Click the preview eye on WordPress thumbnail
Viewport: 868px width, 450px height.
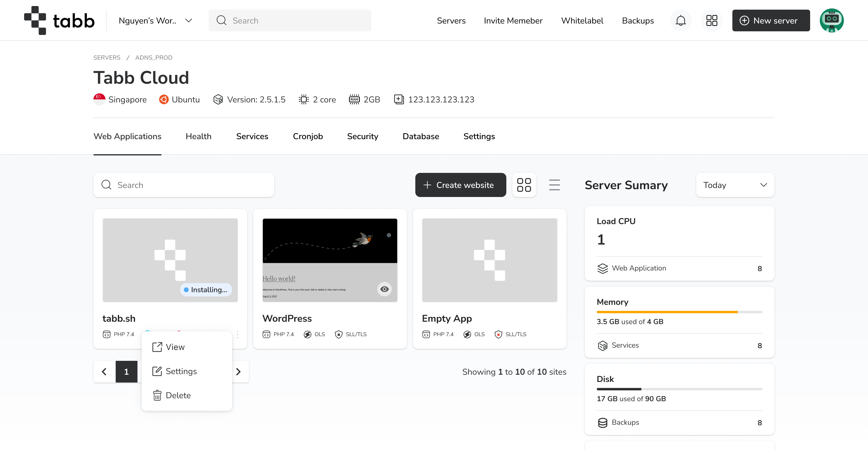(385, 289)
